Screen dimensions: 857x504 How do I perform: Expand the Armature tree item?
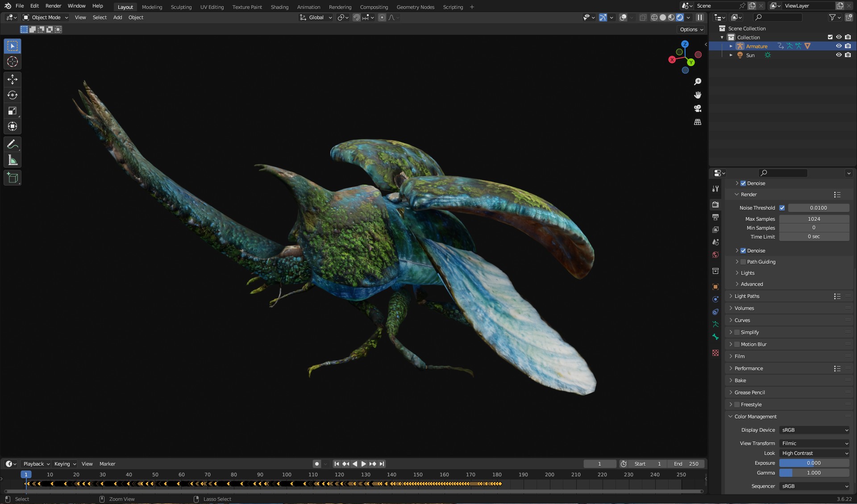(x=731, y=46)
